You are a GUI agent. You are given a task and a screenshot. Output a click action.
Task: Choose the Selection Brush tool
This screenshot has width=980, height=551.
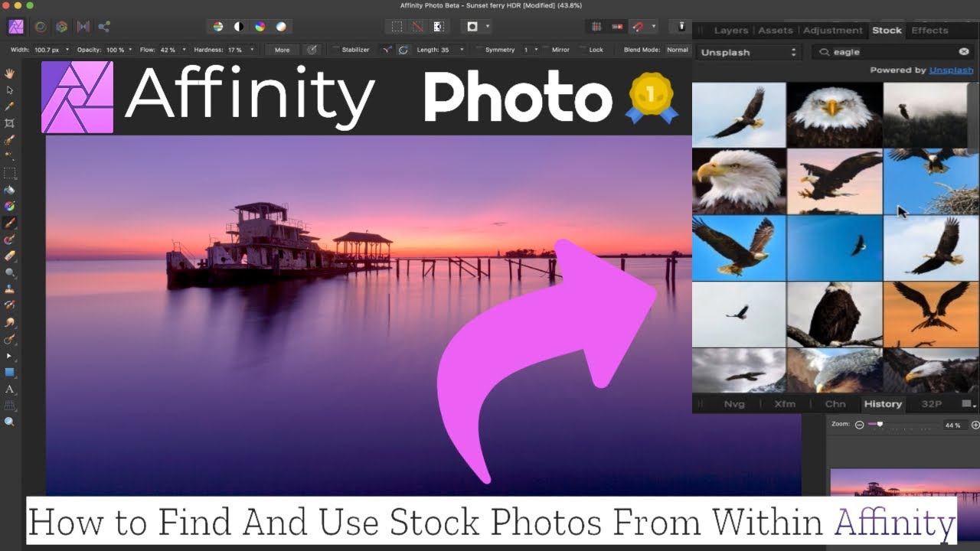[x=10, y=140]
